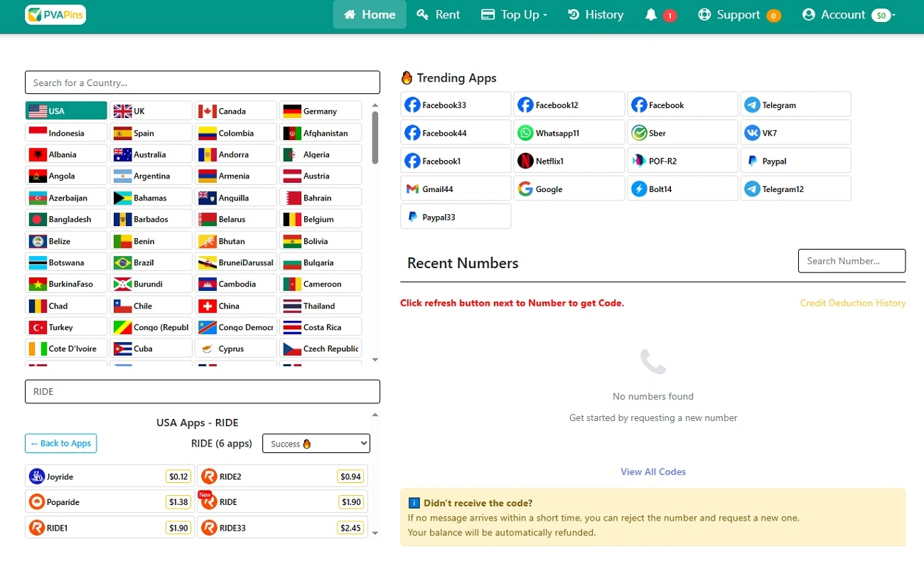
Task: Choose Thailand in the country list
Action: [x=321, y=306]
